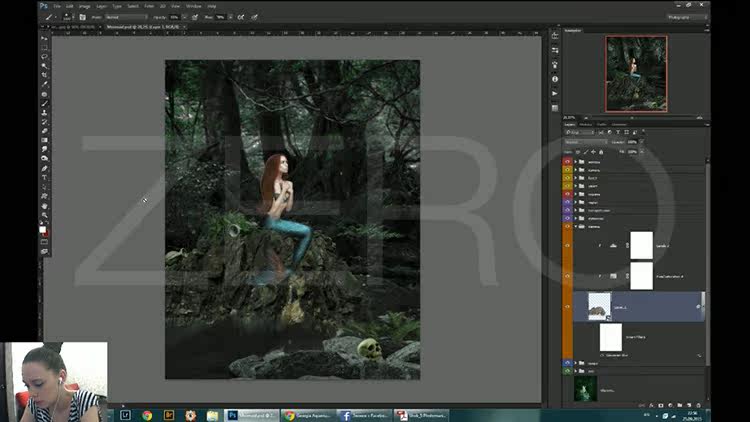The image size is (750, 422).
Task: Open the Filter menu
Action: coord(148,6)
